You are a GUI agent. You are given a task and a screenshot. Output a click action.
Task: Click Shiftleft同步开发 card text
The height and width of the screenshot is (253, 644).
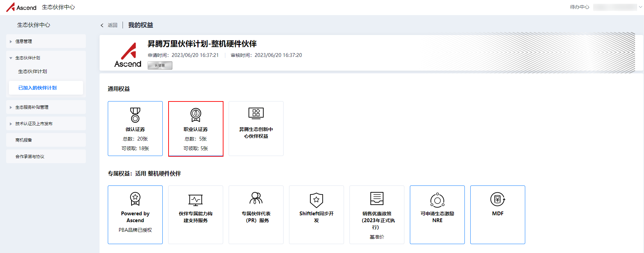coord(317,217)
